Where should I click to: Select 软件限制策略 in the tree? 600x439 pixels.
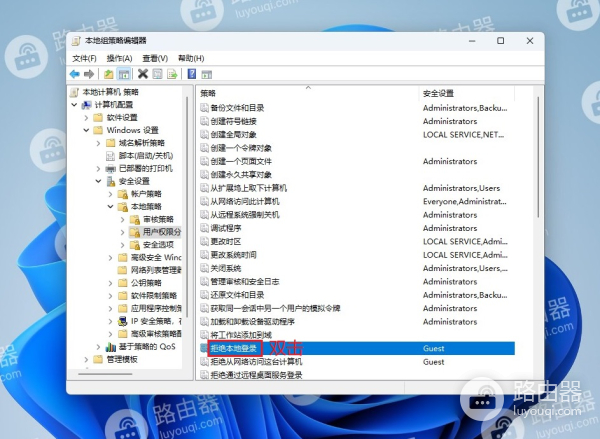(154, 295)
